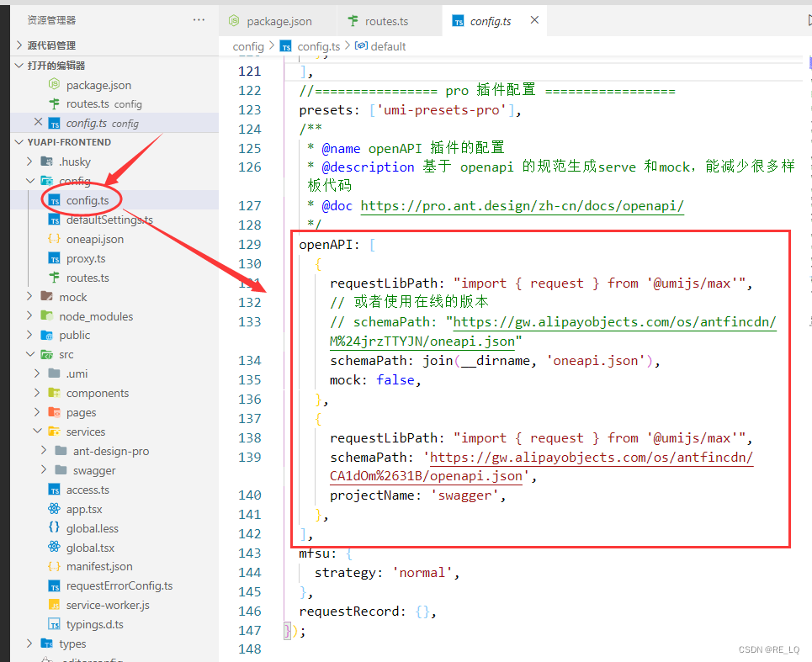Close config.ts from open editors list

[x=38, y=122]
